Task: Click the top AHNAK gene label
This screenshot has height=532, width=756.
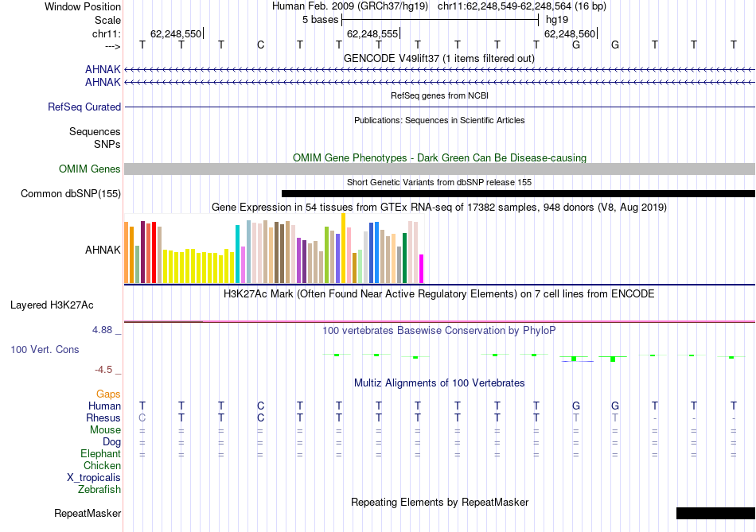Action: tap(103, 70)
